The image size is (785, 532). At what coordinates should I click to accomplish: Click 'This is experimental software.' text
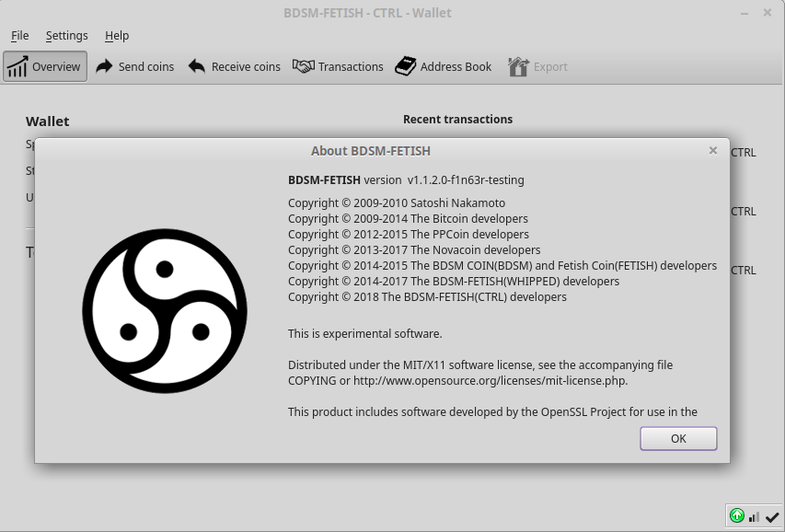click(365, 333)
